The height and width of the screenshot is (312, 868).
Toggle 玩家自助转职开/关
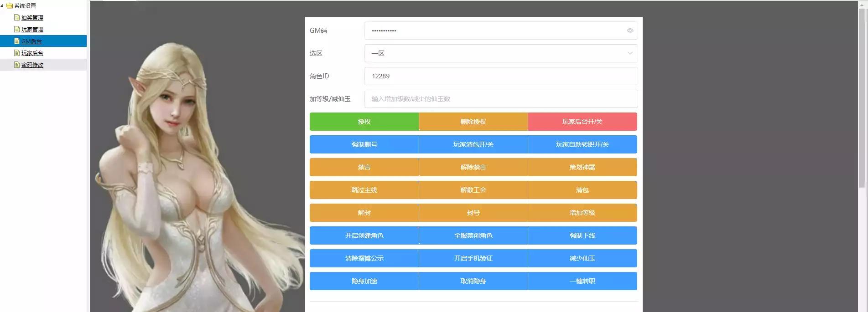[582, 144]
